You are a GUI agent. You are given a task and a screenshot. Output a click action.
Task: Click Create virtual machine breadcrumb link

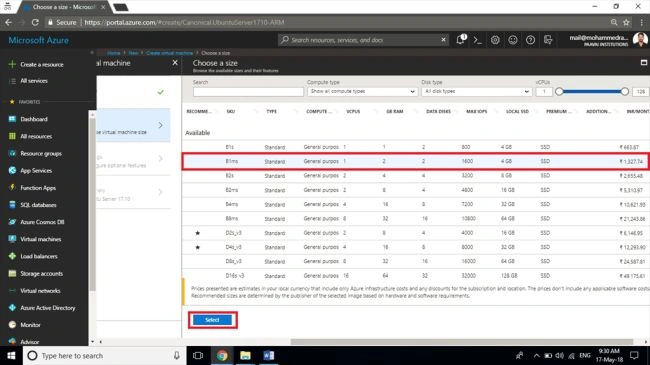[x=169, y=53]
